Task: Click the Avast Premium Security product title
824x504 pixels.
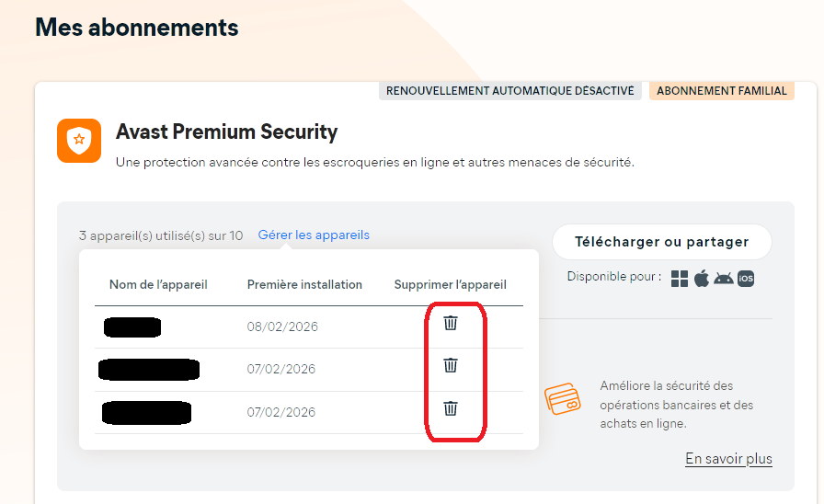Action: tap(226, 132)
